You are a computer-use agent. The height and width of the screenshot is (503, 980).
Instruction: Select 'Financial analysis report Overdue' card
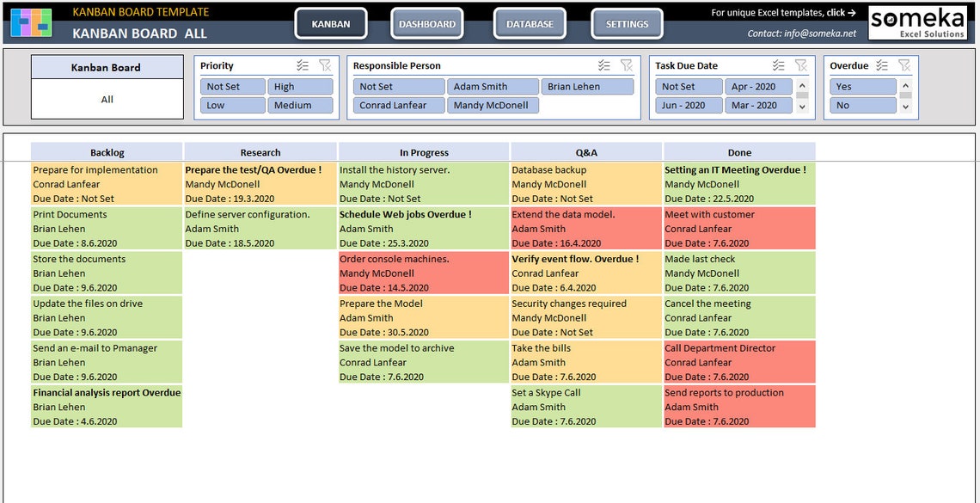pyautogui.click(x=107, y=407)
